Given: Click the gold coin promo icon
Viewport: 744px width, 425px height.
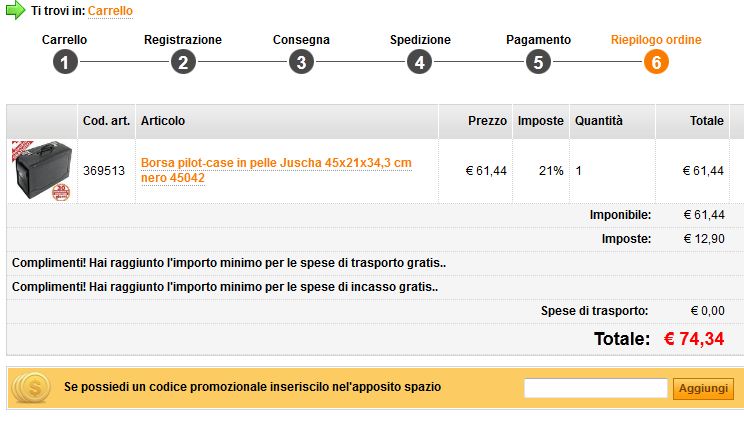Looking at the screenshot, I should (31, 387).
